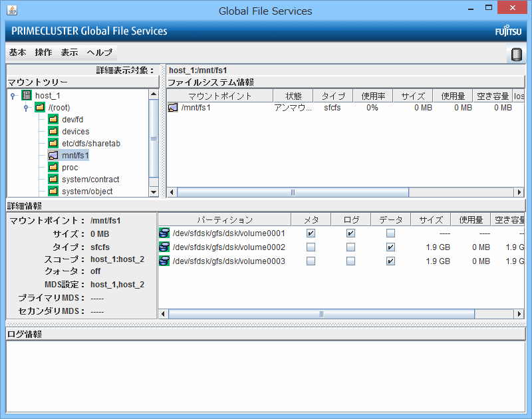Click the mount tree scroll down arrow
The height and width of the screenshot is (419, 532).
tap(154, 192)
